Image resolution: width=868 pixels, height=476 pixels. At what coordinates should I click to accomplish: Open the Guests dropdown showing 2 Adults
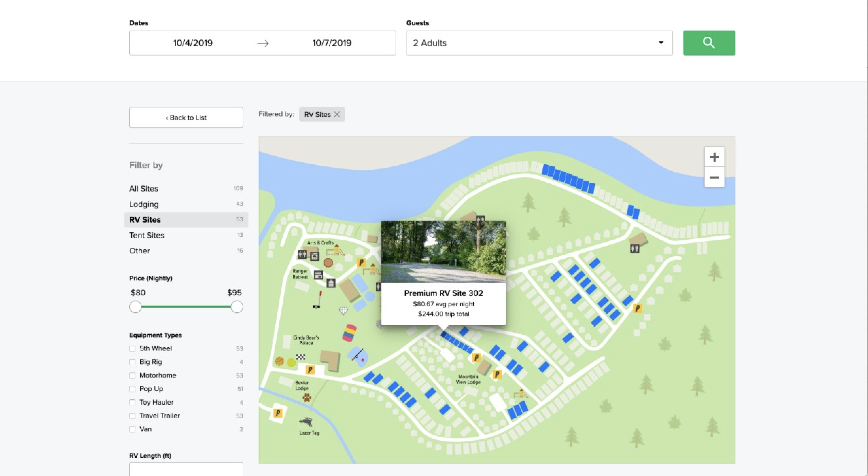539,43
